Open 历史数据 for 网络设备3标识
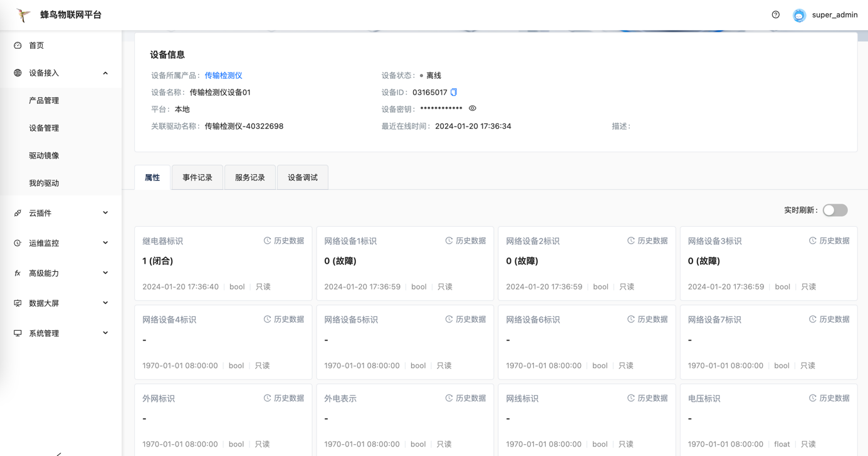This screenshot has height=456, width=868. [834, 241]
